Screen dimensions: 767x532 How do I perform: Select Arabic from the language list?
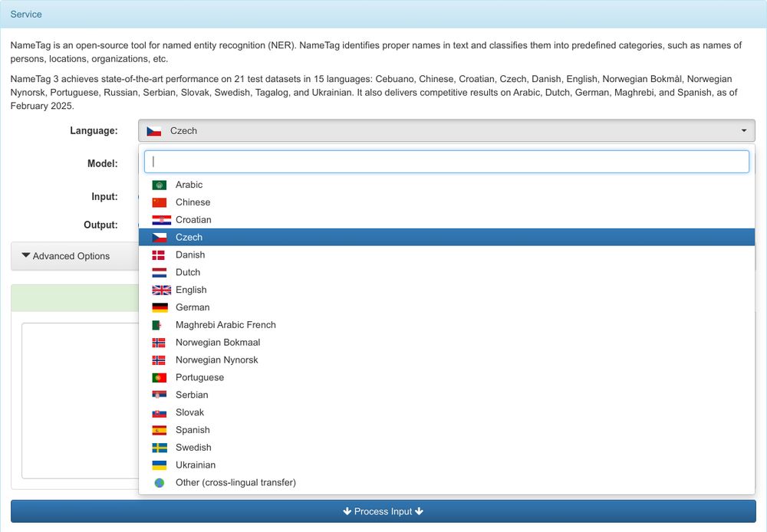point(446,185)
